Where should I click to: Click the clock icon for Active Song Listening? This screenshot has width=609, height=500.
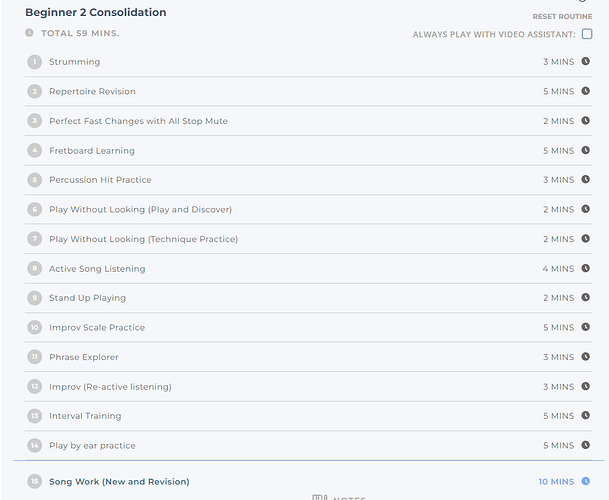tap(586, 269)
